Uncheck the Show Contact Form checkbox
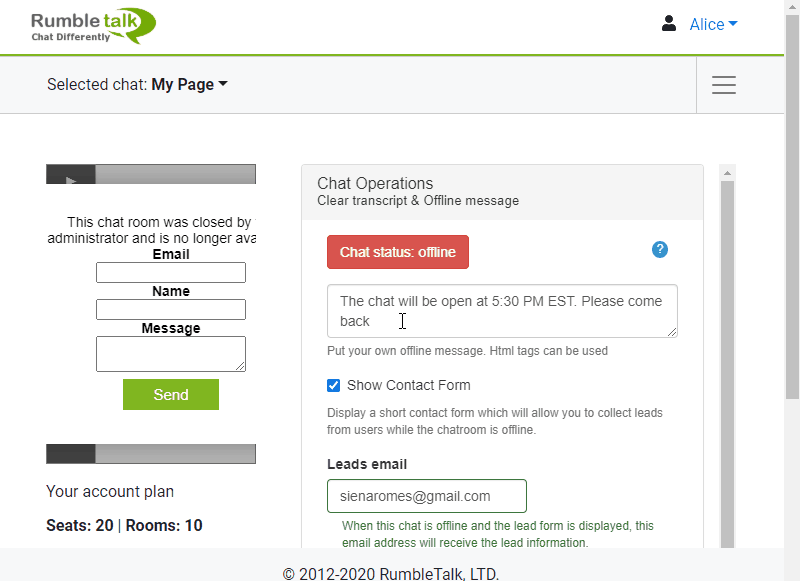This screenshot has height=581, width=800. [x=334, y=385]
